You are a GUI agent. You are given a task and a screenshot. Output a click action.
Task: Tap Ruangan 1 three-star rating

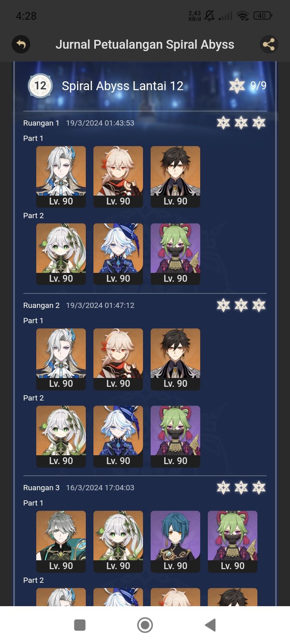tap(241, 123)
